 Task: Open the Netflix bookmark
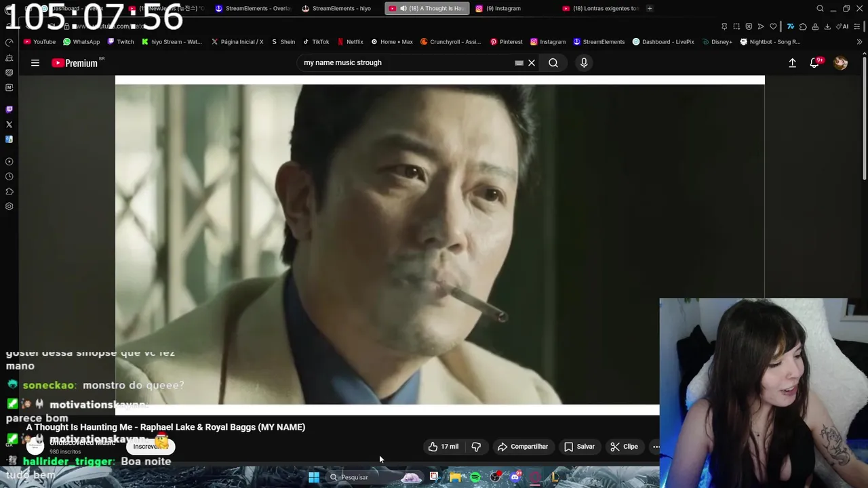click(350, 42)
